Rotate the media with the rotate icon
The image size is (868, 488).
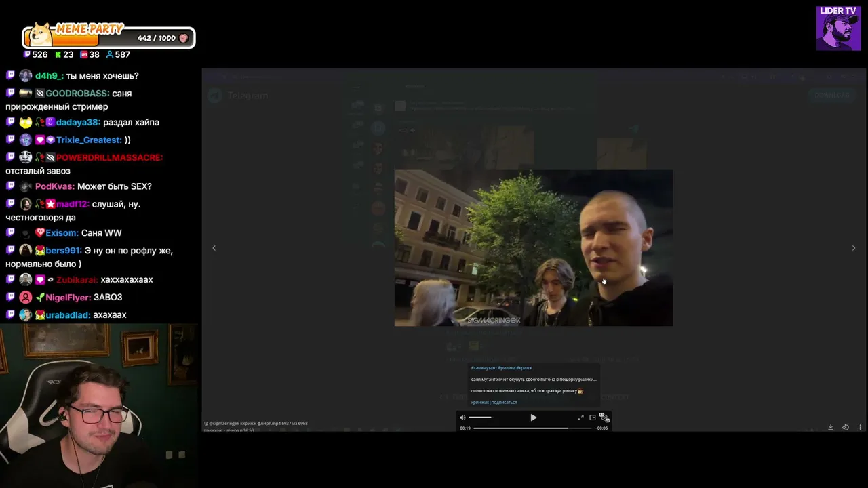pyautogui.click(x=846, y=427)
